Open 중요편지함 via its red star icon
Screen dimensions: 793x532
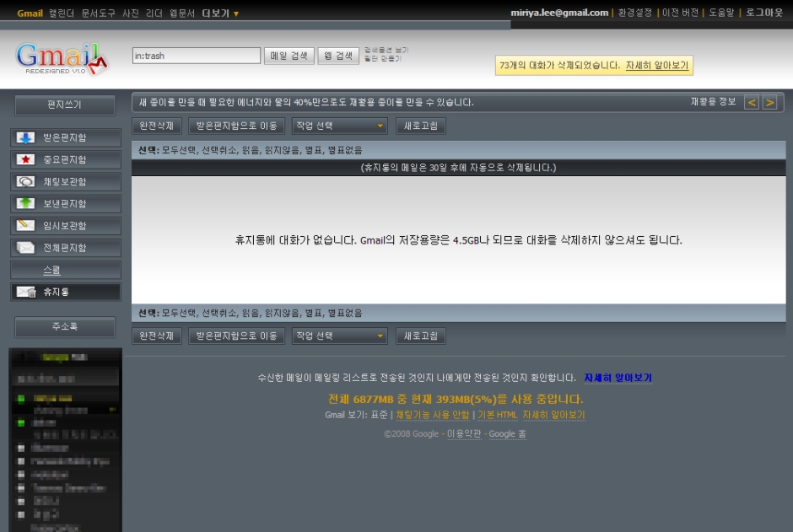click(25, 159)
